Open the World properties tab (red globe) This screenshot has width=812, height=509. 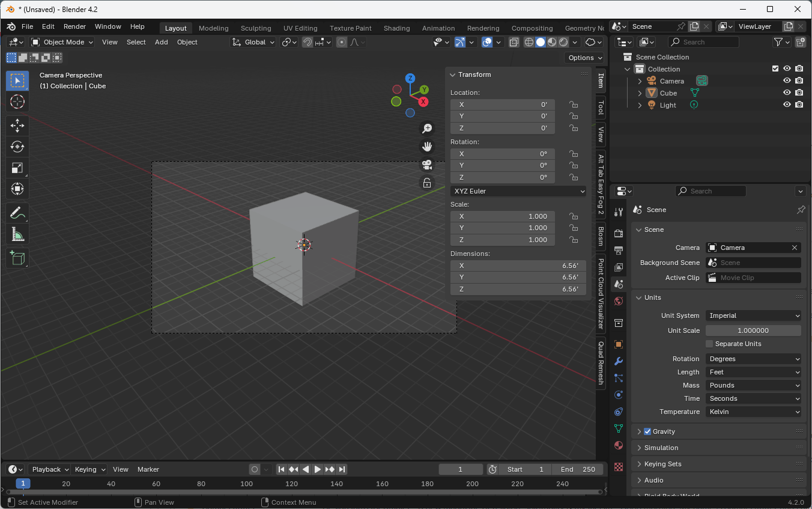(619, 300)
